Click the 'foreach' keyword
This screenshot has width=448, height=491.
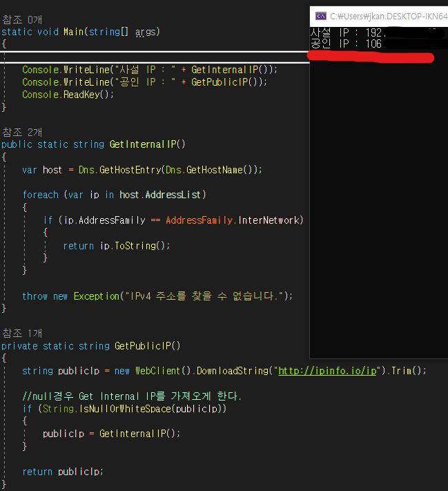[41, 195]
